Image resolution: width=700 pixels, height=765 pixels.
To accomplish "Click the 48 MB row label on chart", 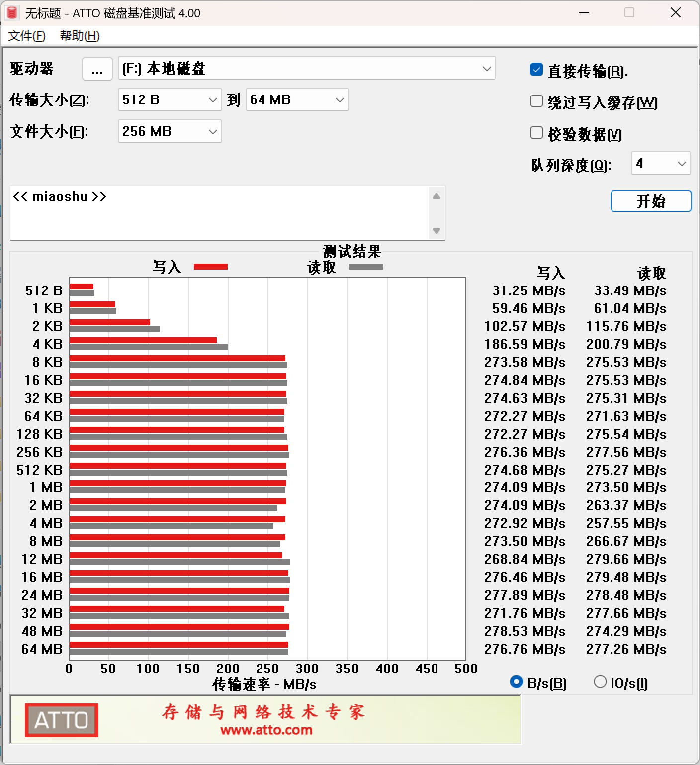I will point(42,631).
